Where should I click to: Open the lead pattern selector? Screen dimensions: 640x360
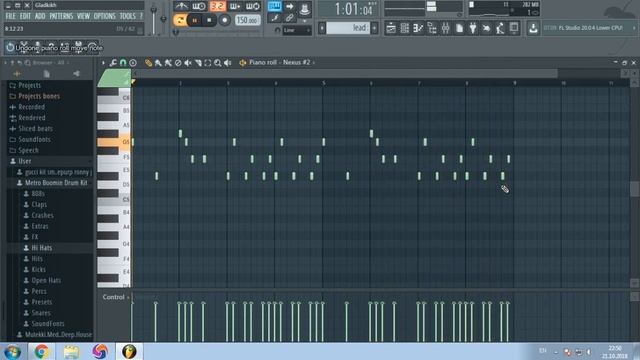348,28
